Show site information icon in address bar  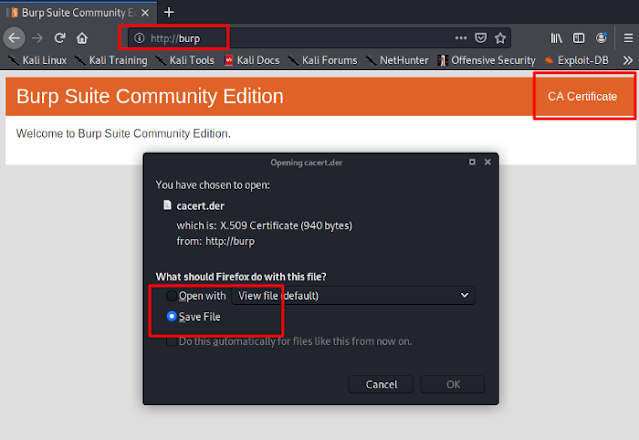click(x=139, y=38)
